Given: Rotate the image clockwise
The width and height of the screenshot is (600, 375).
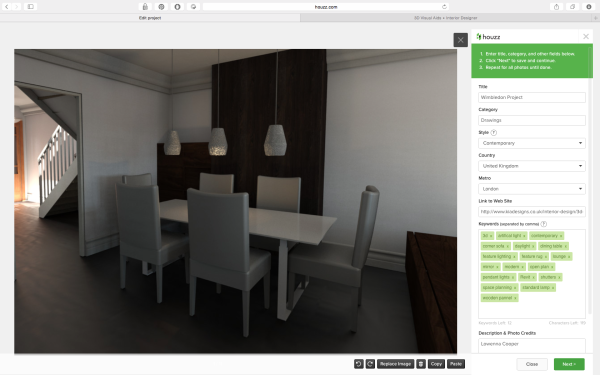Looking at the screenshot, I should [370, 364].
